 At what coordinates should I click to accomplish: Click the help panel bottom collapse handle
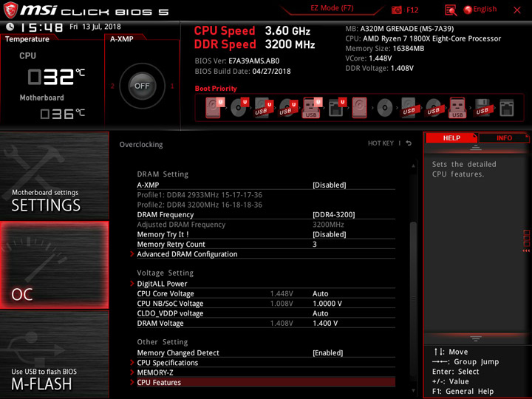pos(475,338)
